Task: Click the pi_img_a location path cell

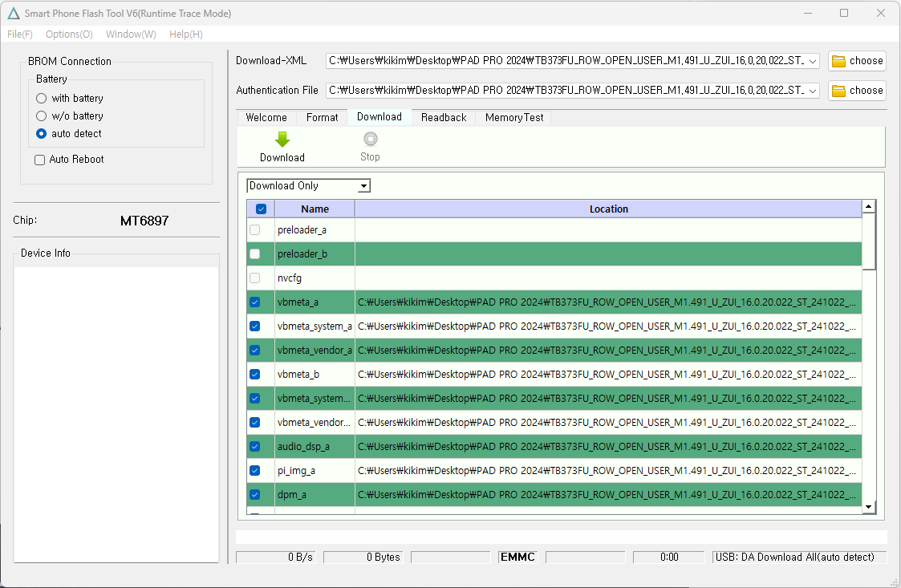Action: [608, 471]
